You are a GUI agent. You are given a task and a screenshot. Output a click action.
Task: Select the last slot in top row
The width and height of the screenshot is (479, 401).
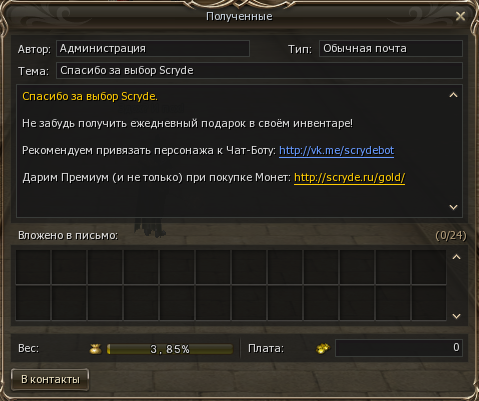coord(429,267)
